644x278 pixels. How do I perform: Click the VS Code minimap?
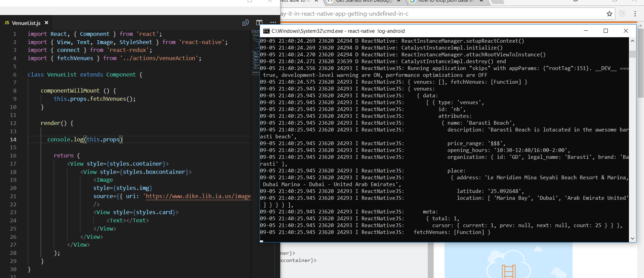coord(255,52)
